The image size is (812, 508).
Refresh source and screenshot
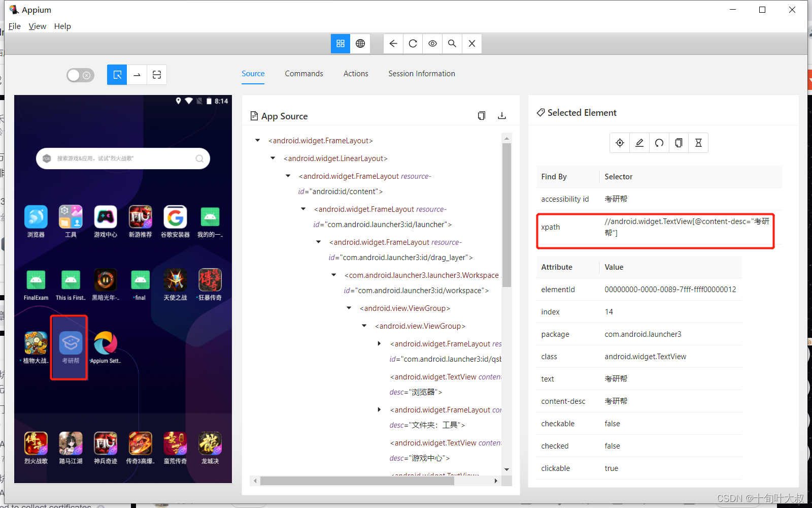pos(413,44)
